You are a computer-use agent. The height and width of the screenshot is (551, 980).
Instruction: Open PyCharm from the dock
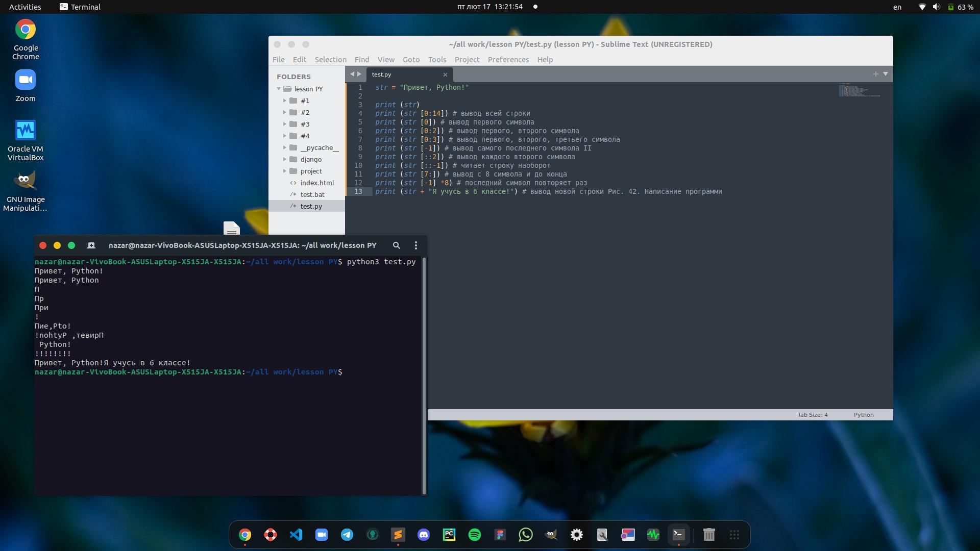tap(449, 535)
